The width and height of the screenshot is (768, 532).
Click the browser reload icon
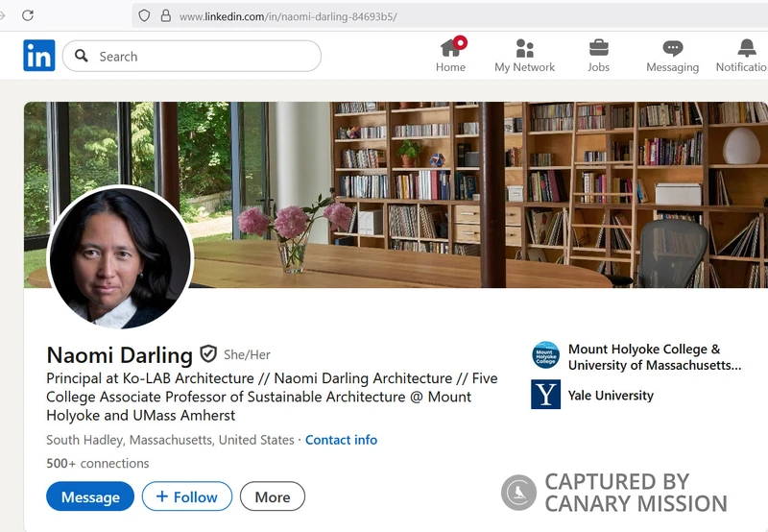[x=28, y=15]
